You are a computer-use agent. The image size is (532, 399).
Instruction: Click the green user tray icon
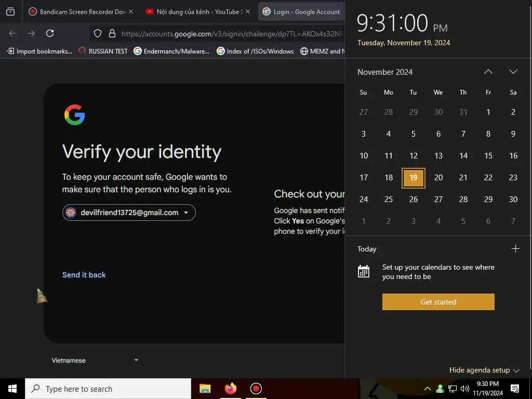(x=440, y=389)
